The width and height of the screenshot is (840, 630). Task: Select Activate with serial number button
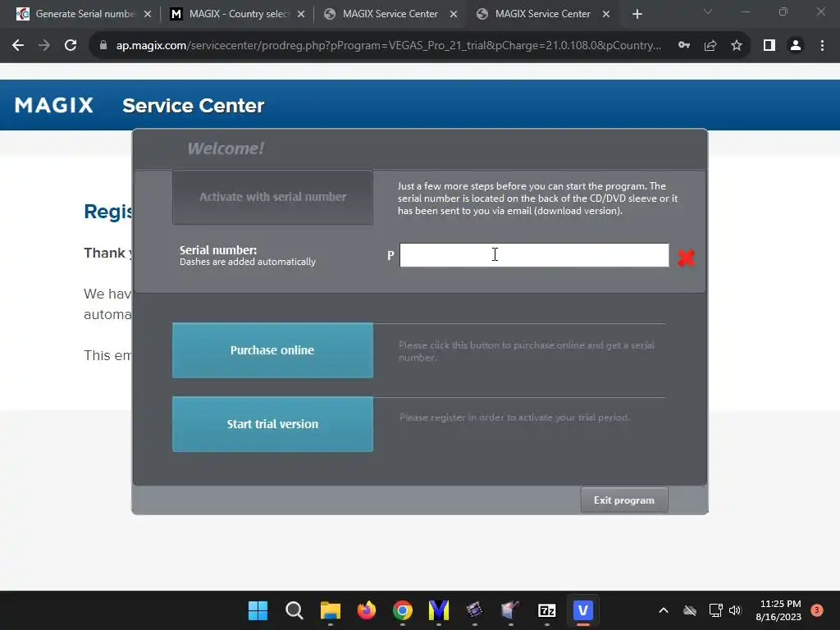coord(272,197)
